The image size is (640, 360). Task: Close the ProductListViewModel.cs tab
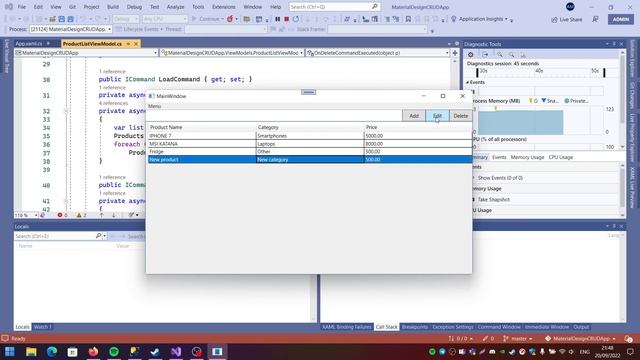(x=136, y=44)
